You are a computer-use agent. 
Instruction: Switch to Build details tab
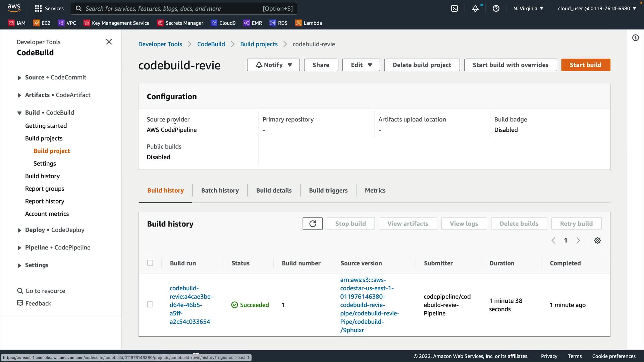coord(274,190)
